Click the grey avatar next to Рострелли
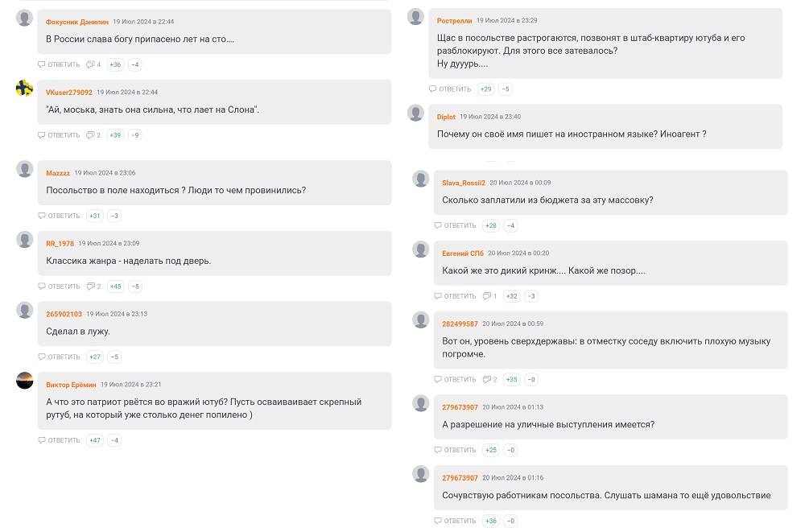 (x=415, y=16)
